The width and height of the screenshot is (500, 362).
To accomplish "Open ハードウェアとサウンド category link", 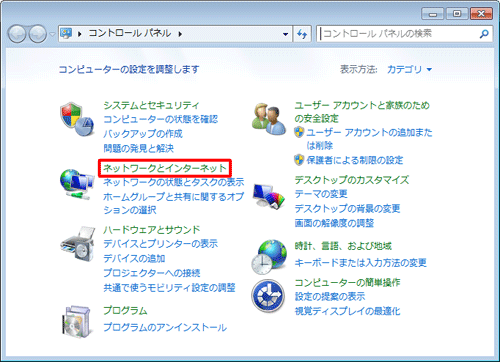I will pyautogui.click(x=152, y=230).
